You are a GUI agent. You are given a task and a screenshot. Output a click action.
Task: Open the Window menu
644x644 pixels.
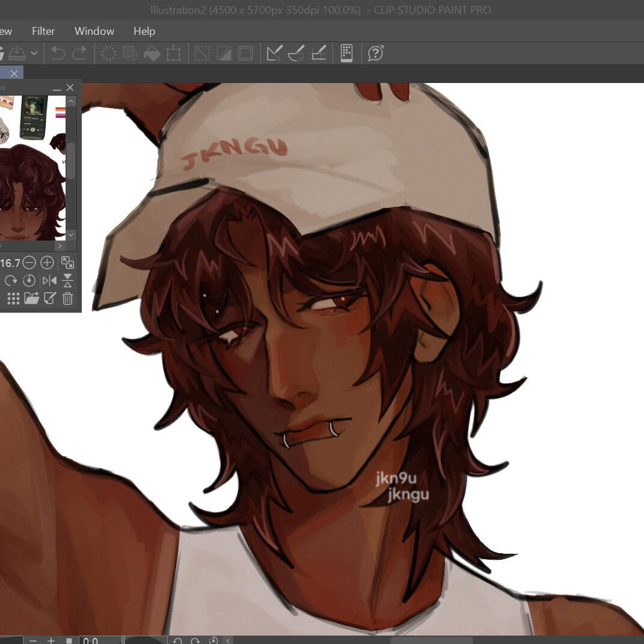coord(94,31)
